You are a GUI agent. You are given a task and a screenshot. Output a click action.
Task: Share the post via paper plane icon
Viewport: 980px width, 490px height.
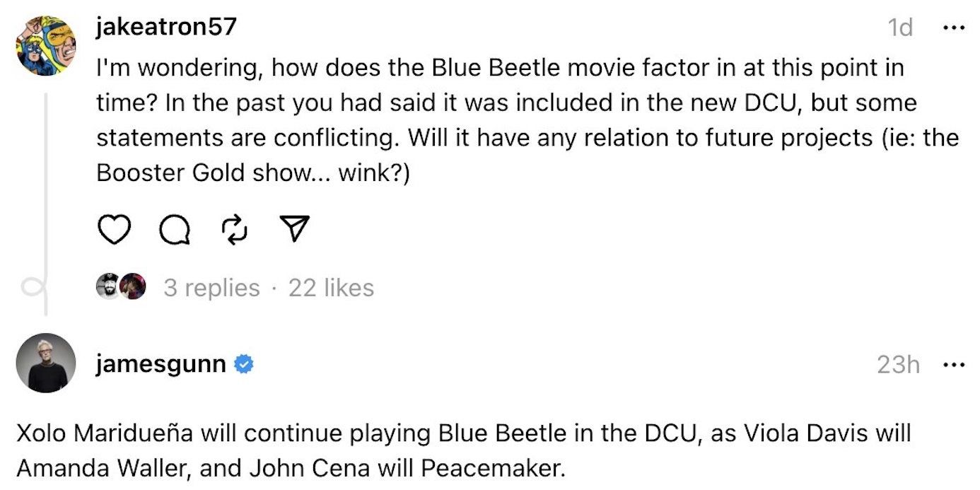click(293, 229)
